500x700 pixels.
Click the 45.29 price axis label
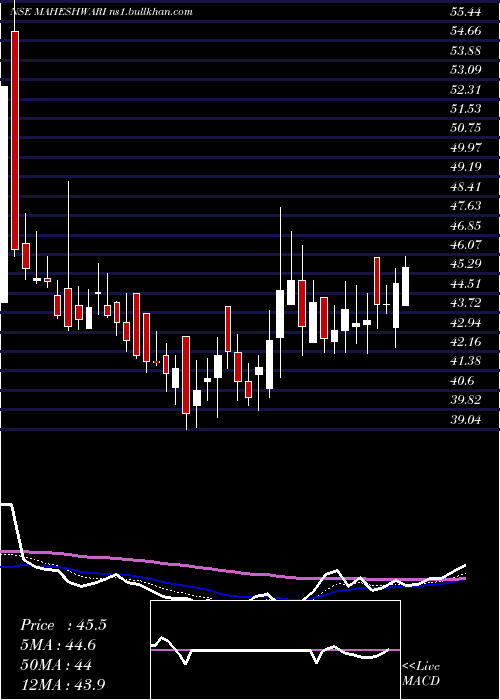click(x=466, y=263)
